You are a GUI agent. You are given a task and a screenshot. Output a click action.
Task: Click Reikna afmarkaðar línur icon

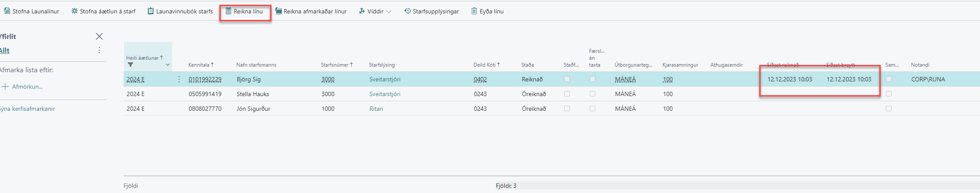[x=278, y=11]
